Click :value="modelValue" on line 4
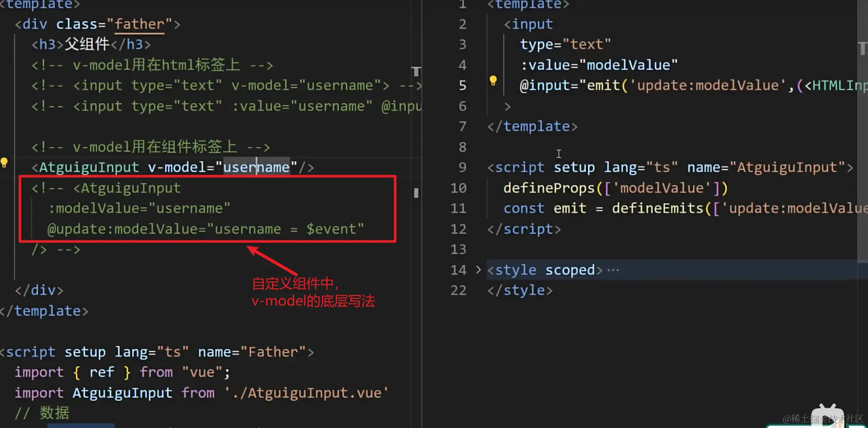The image size is (868, 428). [x=599, y=65]
